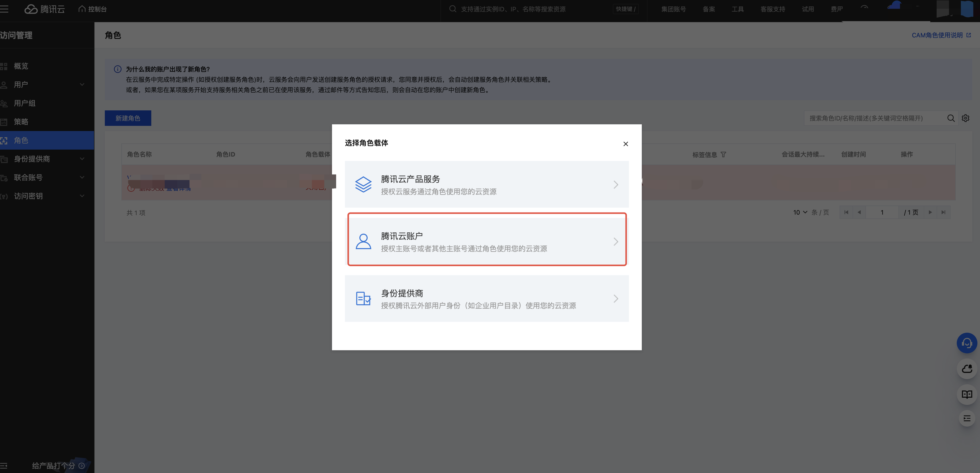Open 费用 in top navigation
This screenshot has width=980, height=473.
[836, 9]
